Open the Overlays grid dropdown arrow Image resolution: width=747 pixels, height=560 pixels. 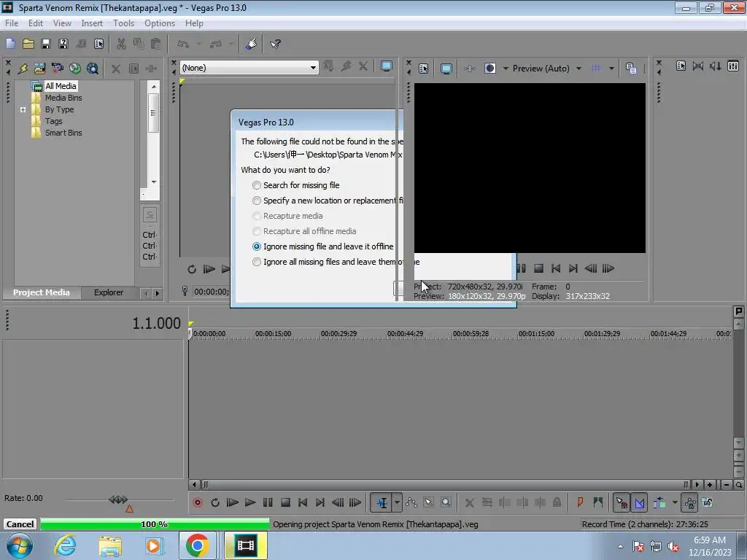click(611, 69)
